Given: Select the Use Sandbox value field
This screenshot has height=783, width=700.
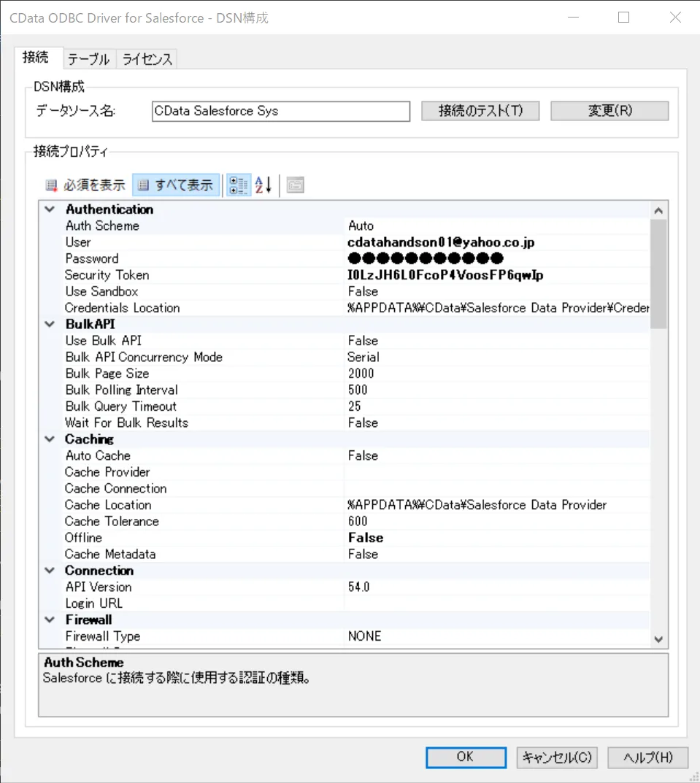Looking at the screenshot, I should coord(496,291).
